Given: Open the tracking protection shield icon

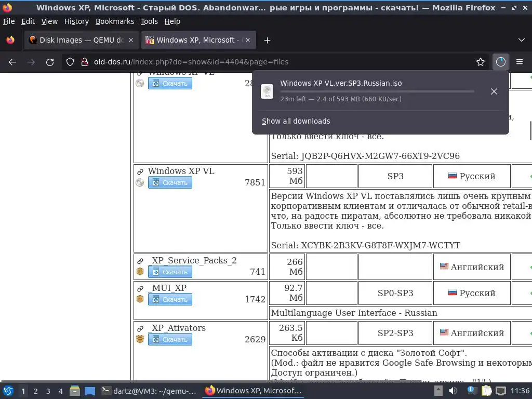Looking at the screenshot, I should (x=70, y=62).
